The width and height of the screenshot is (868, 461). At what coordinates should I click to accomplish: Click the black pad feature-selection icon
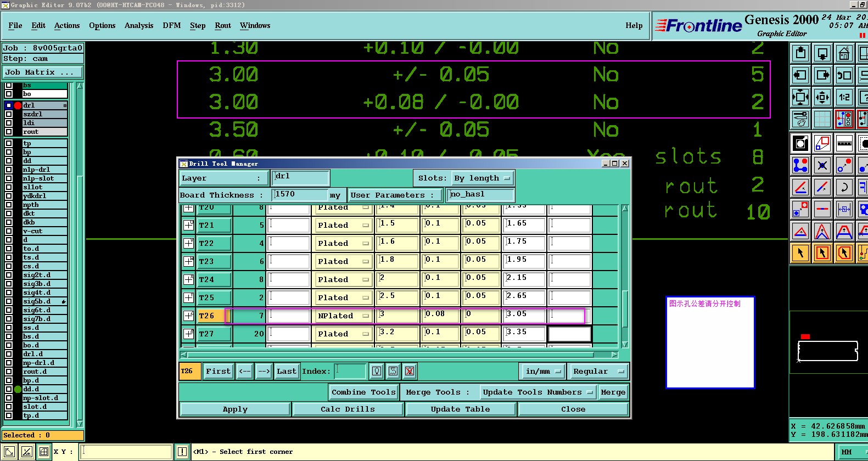tap(800, 144)
